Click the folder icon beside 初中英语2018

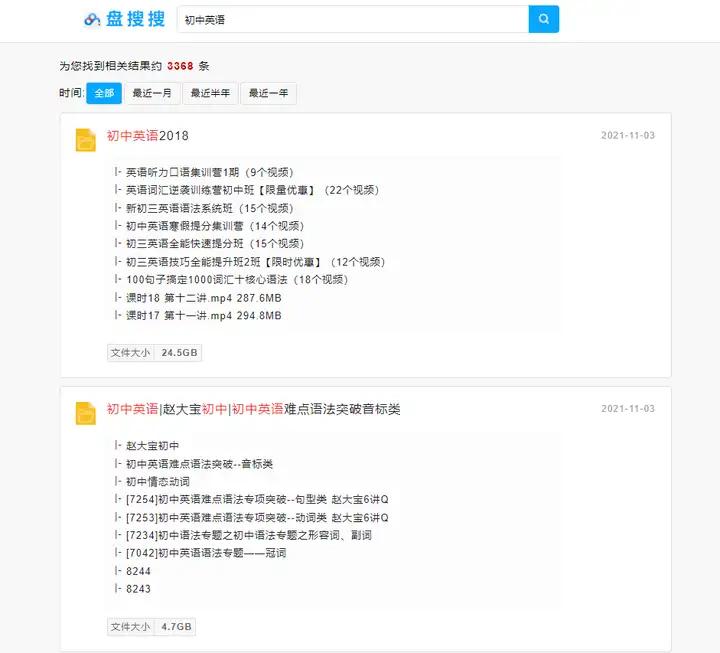click(85, 140)
